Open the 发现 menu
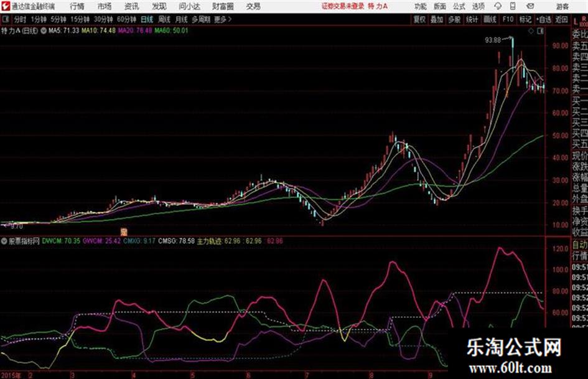The width and height of the screenshot is (588, 379). pyautogui.click(x=159, y=6)
